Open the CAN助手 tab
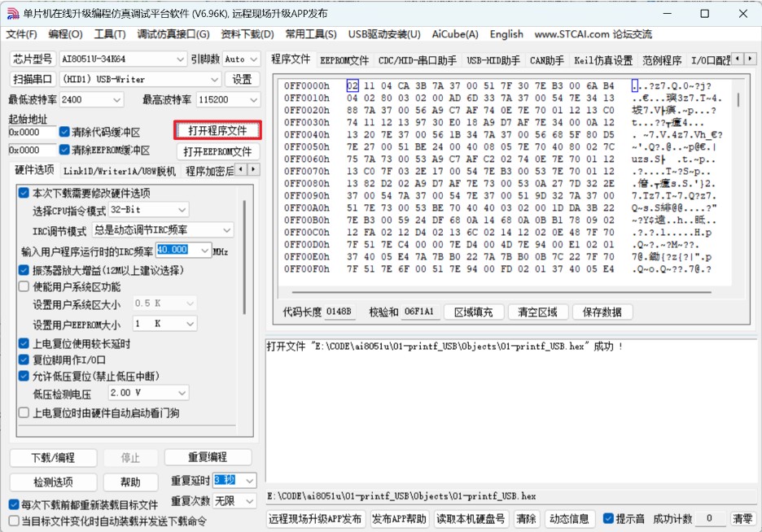 point(546,59)
